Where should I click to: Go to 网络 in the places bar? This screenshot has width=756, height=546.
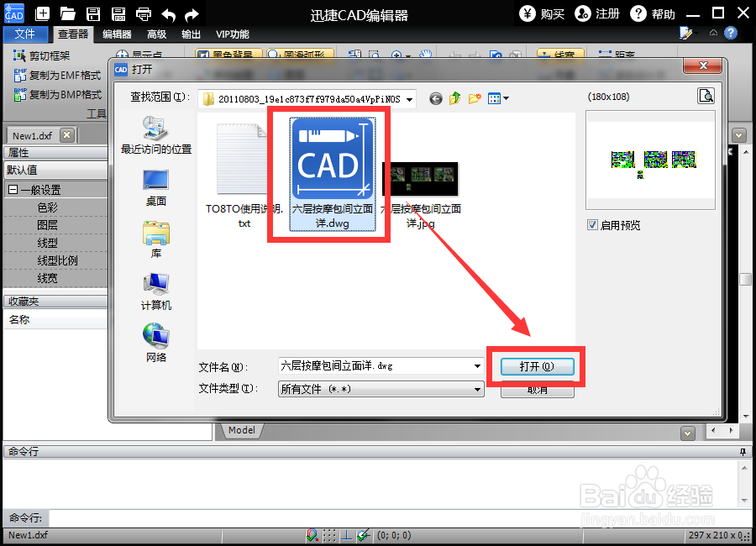[x=155, y=344]
